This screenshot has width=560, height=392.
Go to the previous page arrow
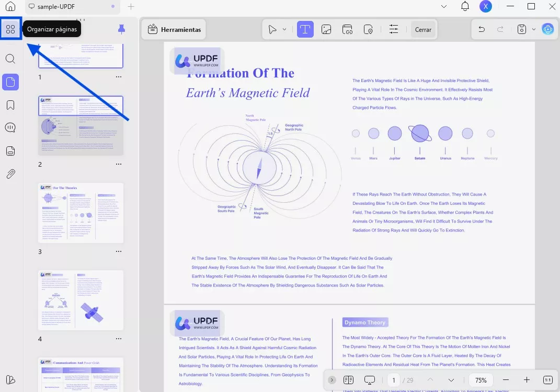coord(430,380)
